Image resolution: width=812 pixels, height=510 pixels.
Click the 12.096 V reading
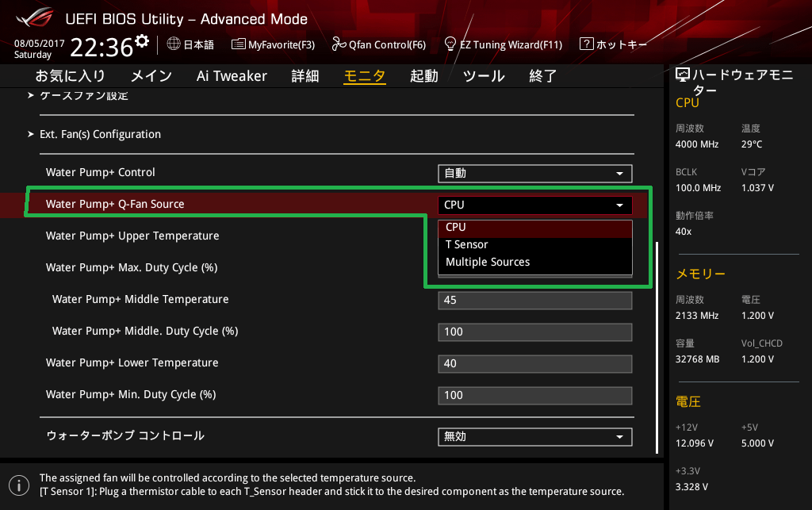tap(695, 443)
